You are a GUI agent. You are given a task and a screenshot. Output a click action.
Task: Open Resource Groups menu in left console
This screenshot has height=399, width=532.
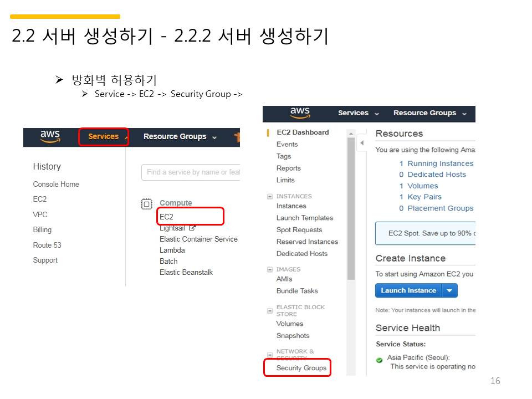click(x=180, y=136)
